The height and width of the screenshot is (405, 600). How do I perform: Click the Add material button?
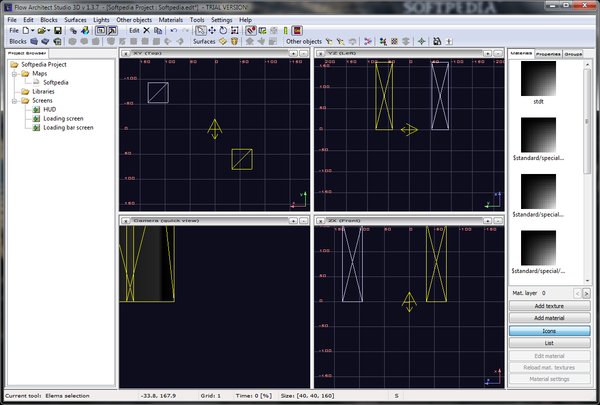pos(547,317)
